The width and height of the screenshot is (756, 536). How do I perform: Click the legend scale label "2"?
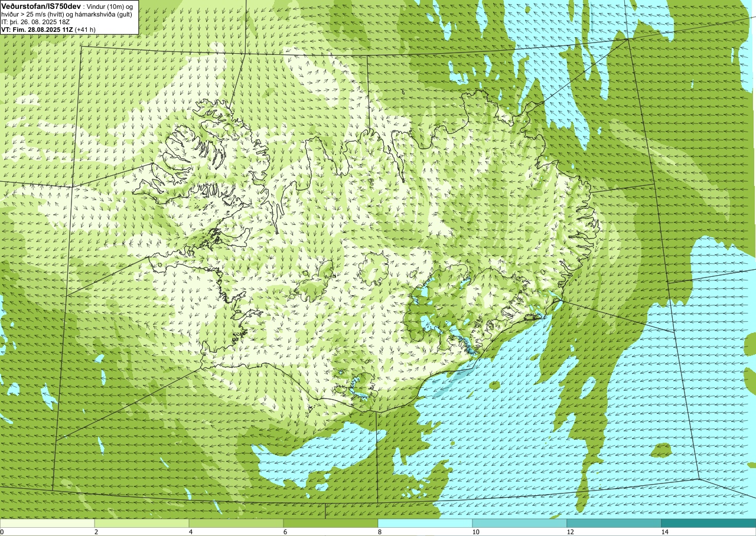click(x=96, y=532)
